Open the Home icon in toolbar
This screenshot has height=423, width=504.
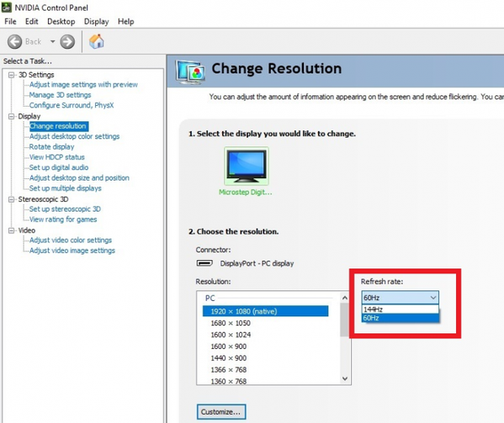coord(97,41)
